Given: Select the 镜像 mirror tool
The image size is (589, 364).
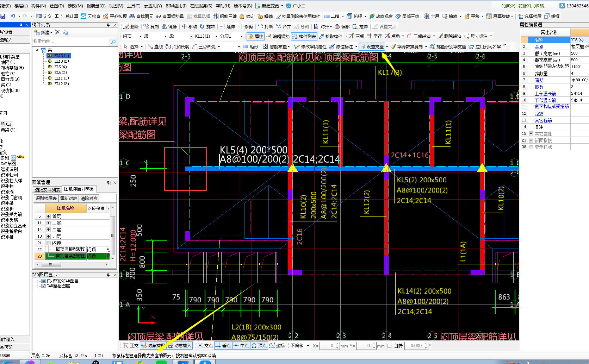Looking at the screenshot, I should [x=169, y=26].
